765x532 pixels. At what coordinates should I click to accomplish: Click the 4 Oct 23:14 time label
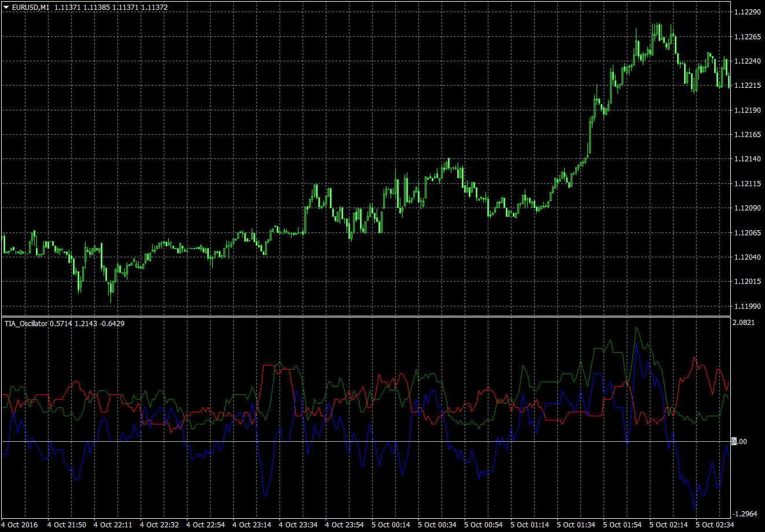pyautogui.click(x=252, y=525)
